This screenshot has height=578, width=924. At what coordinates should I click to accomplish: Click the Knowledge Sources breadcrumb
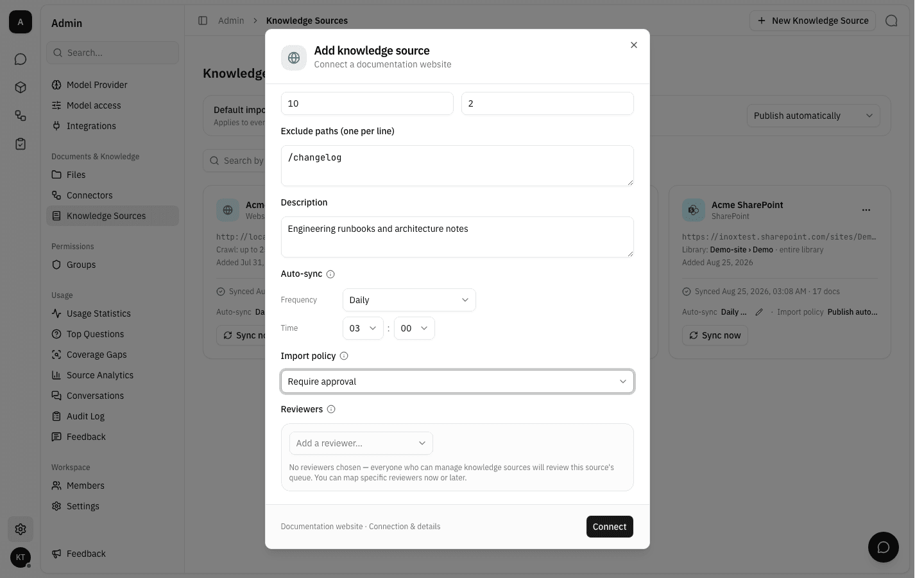point(307,21)
